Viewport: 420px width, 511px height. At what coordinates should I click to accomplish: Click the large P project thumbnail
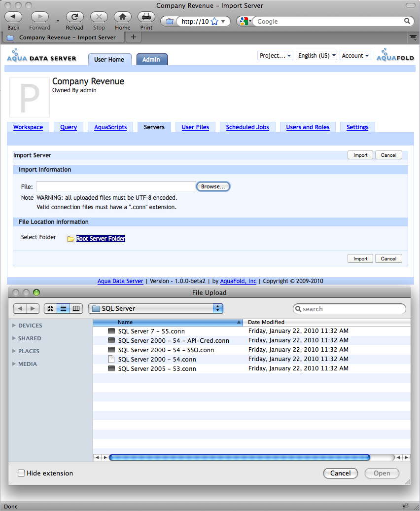(30, 97)
